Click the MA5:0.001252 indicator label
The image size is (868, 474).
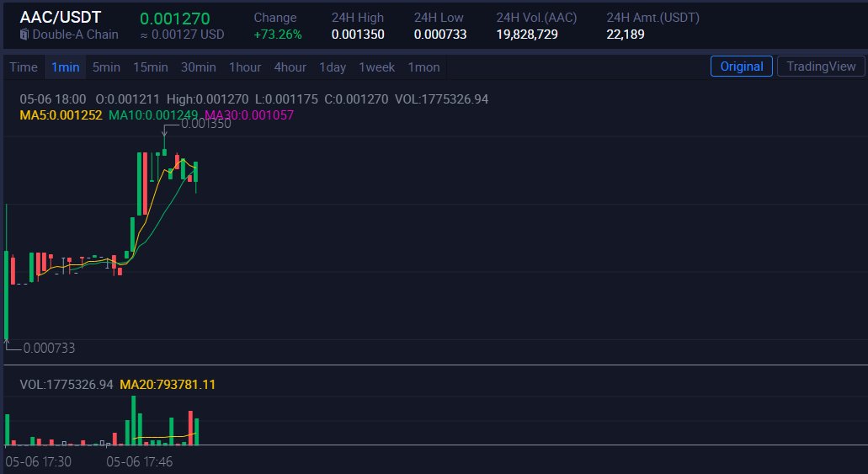point(61,115)
